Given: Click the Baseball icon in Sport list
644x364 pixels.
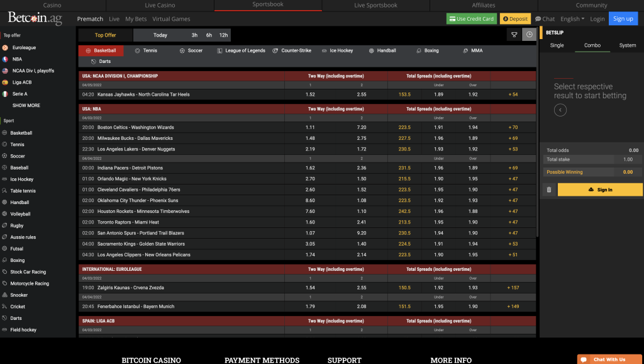Looking at the screenshot, I should (4, 168).
